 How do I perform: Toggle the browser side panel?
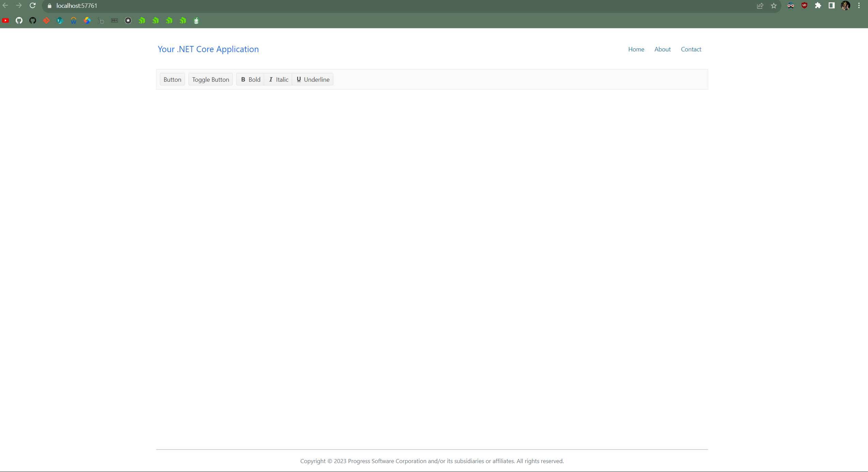[x=832, y=6]
